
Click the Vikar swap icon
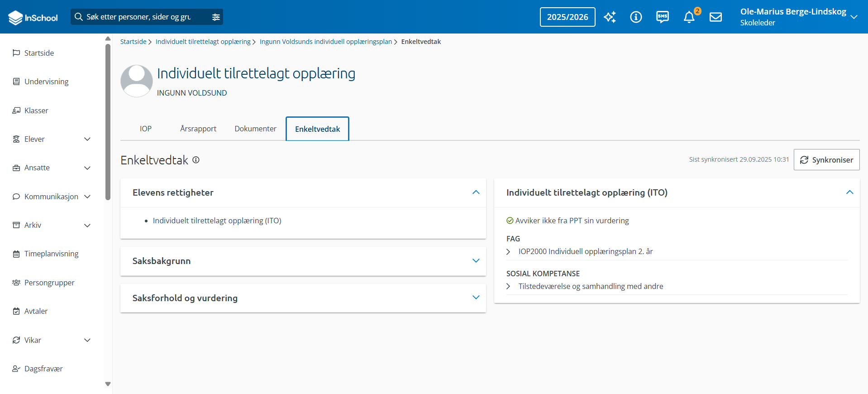(x=16, y=340)
